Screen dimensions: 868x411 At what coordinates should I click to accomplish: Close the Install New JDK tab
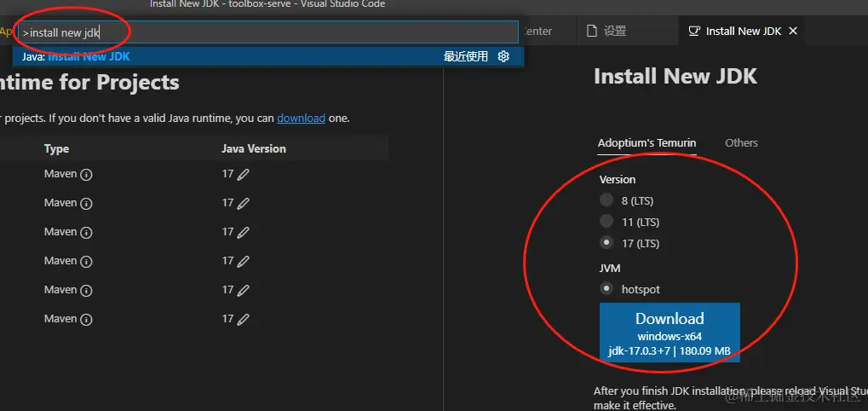tap(793, 31)
